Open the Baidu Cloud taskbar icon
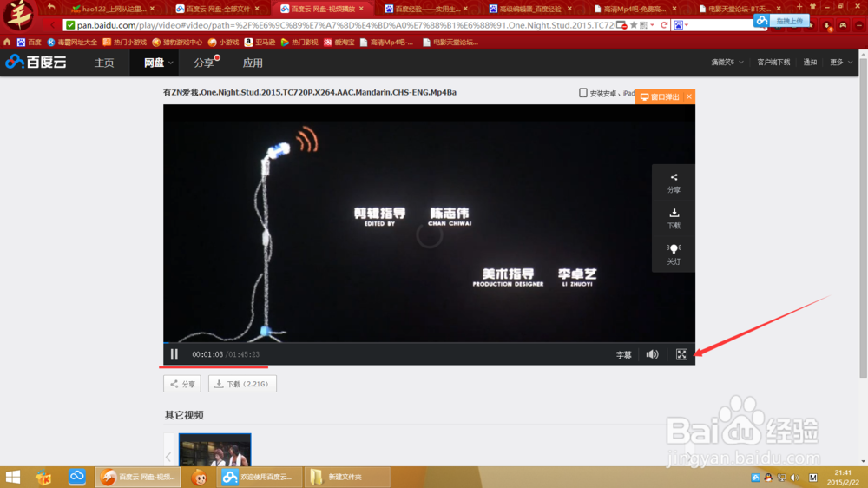The image size is (868, 488). [x=77, y=477]
